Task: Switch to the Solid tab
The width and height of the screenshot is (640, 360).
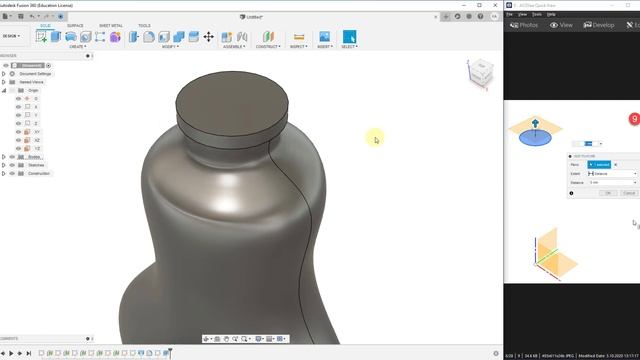Action: click(x=45, y=25)
